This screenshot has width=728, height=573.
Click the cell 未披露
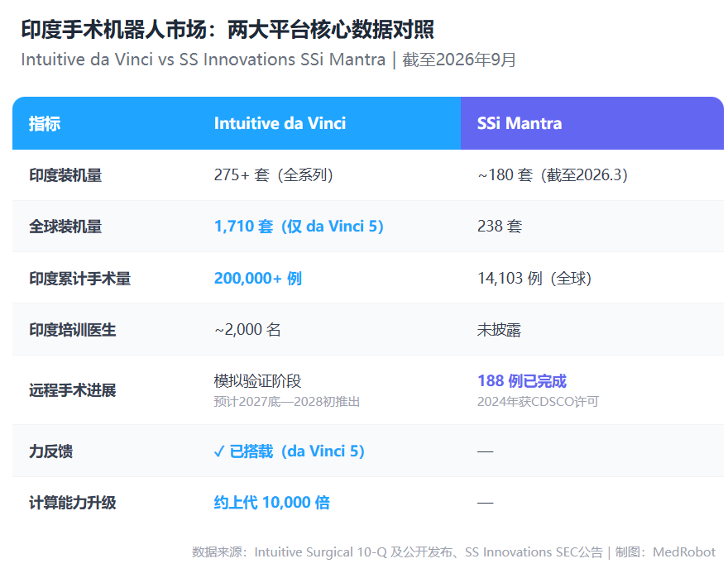coord(499,330)
